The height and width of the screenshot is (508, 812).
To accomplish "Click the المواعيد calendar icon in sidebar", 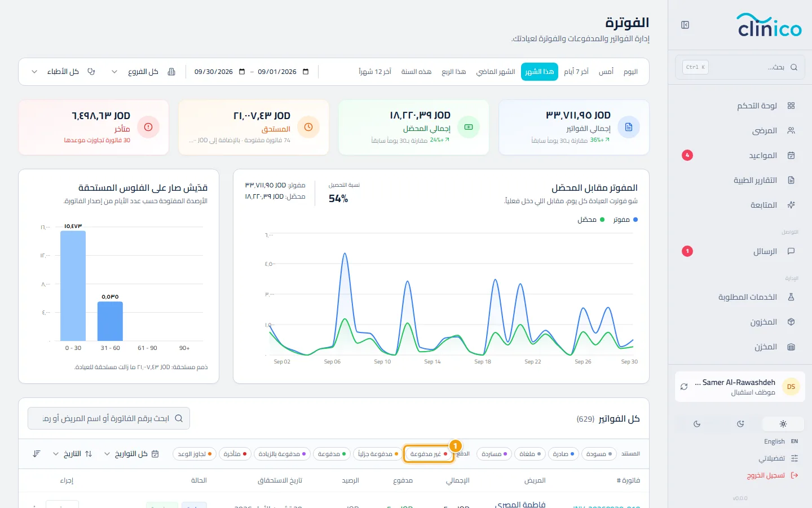I will point(791,155).
